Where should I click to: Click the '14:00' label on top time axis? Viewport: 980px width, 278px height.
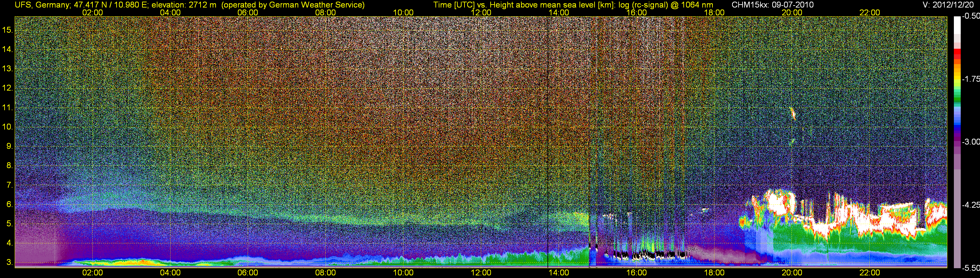(559, 12)
